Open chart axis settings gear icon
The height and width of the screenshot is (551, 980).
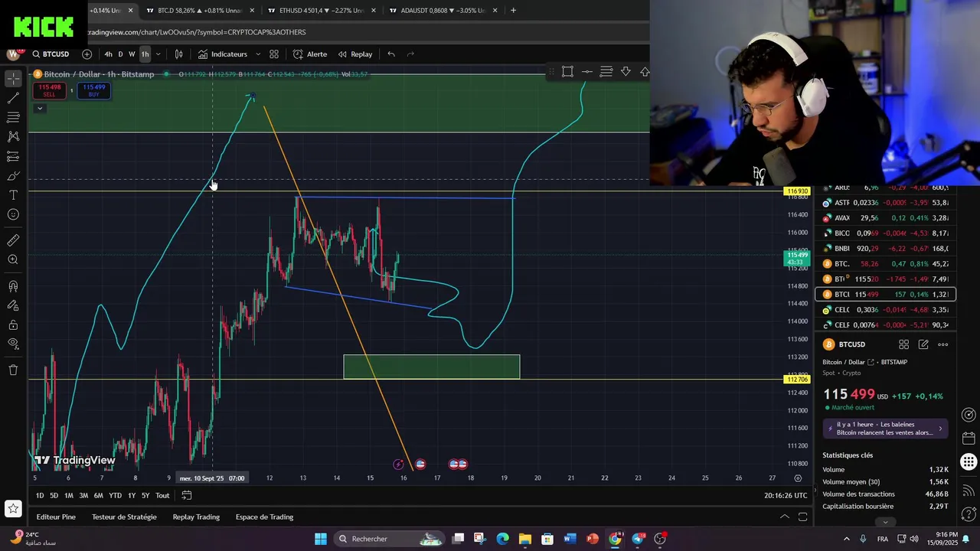[x=798, y=478]
